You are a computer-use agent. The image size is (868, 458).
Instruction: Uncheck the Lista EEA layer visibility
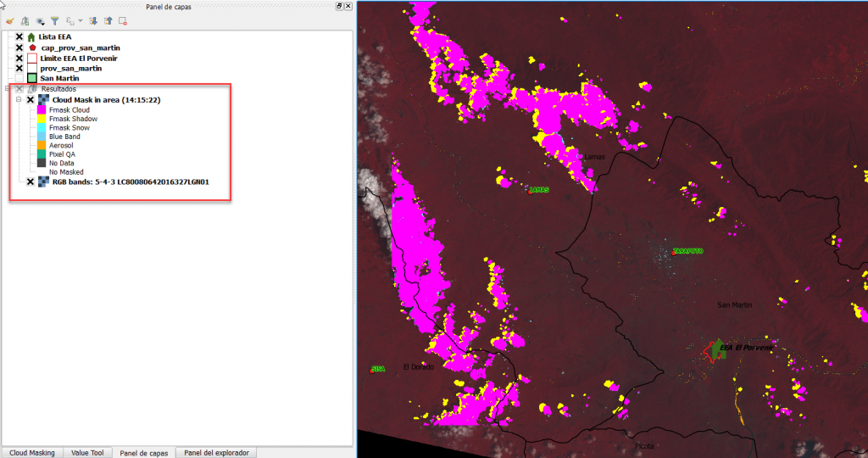point(19,36)
